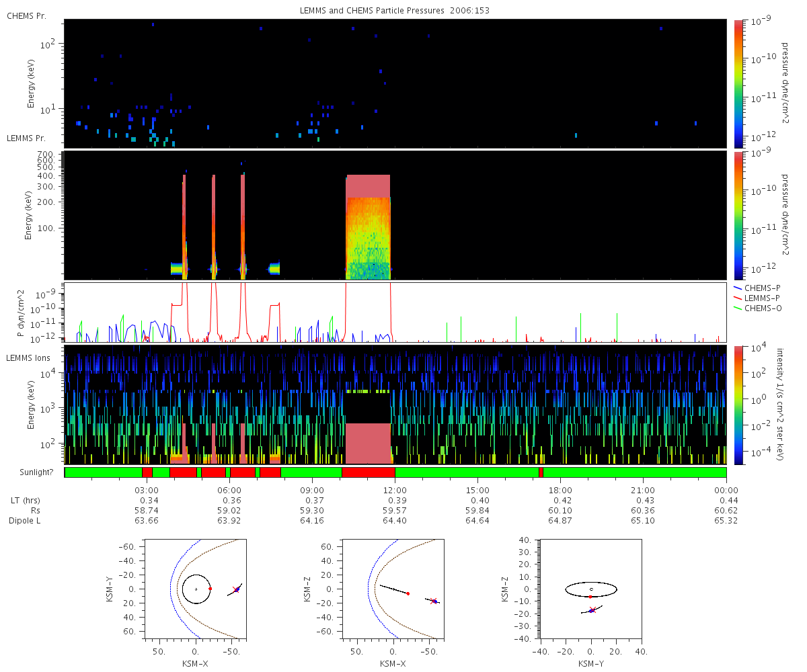Click the Sunlight? row label
This screenshot has height=672, width=807.
pyautogui.click(x=33, y=472)
